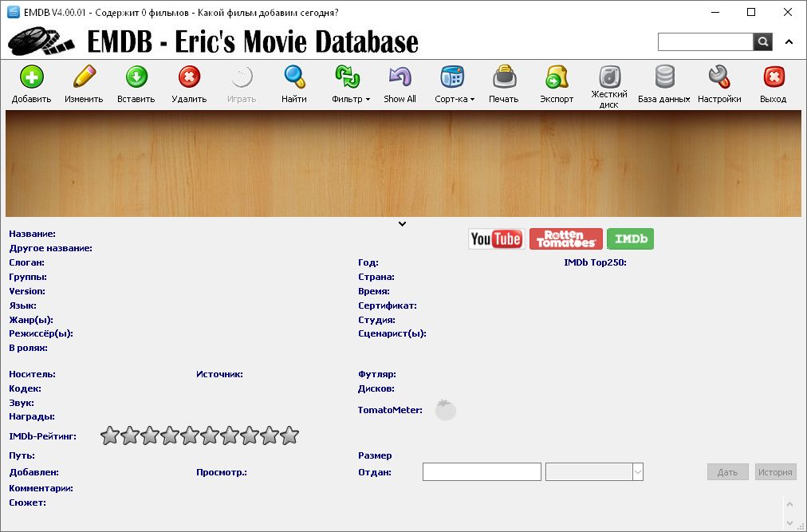Image resolution: width=807 pixels, height=532 pixels.
Task: Set an IMDb star rating
Action: coord(199,435)
